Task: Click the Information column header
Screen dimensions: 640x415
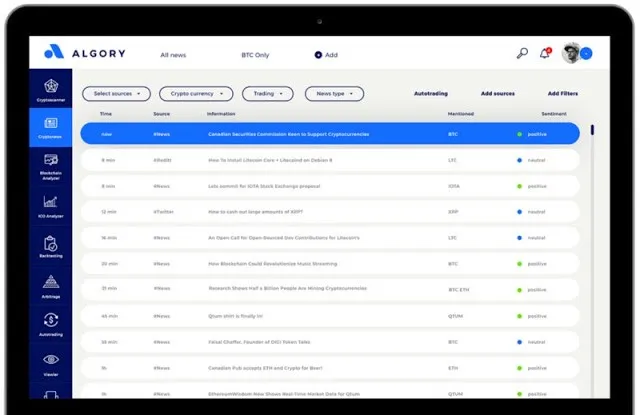Action: (221, 114)
